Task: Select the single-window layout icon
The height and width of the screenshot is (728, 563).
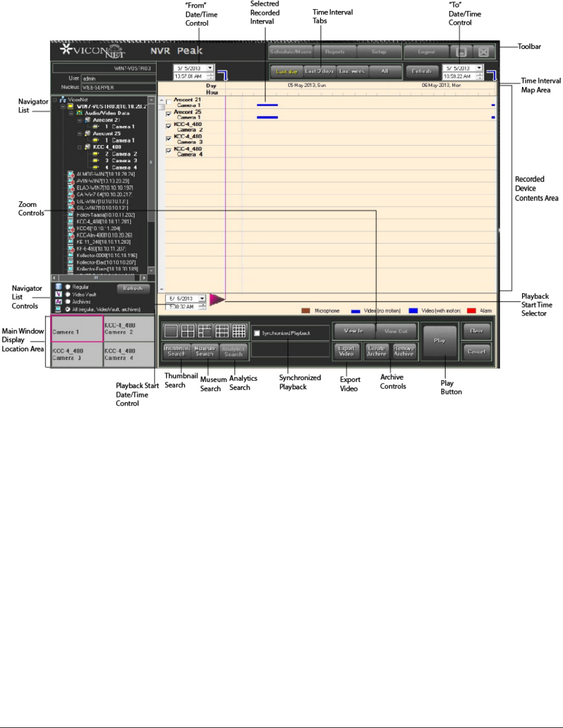Action: tap(170, 331)
